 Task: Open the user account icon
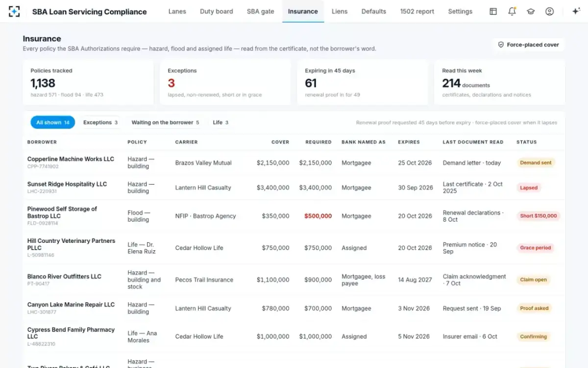549,11
